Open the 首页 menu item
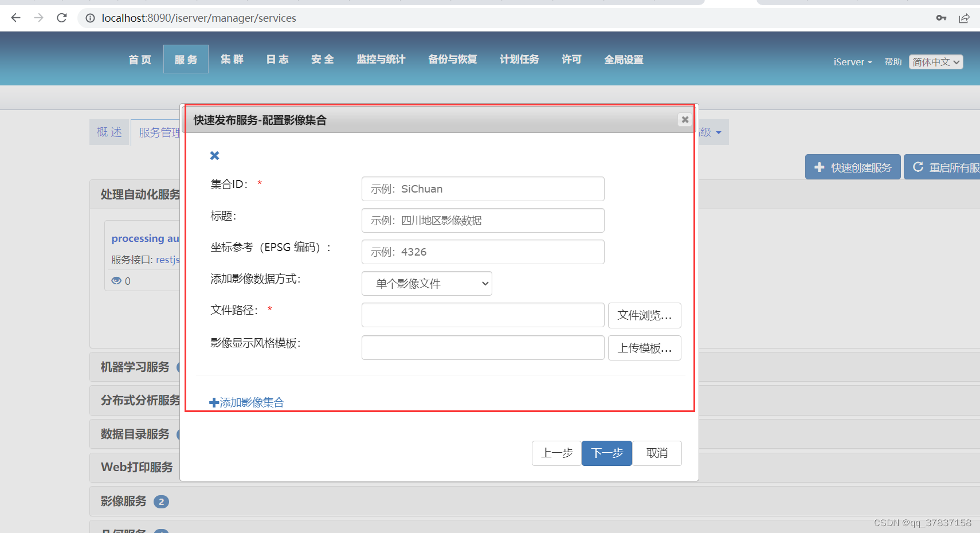The height and width of the screenshot is (533, 980). tap(140, 60)
